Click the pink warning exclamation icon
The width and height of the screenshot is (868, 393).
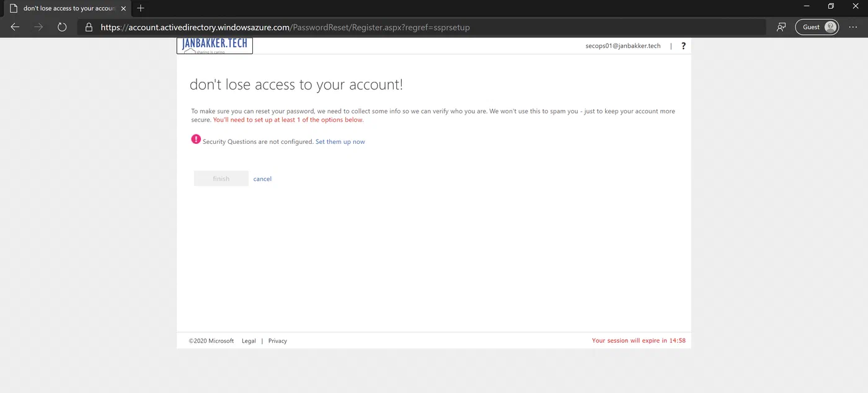(196, 139)
